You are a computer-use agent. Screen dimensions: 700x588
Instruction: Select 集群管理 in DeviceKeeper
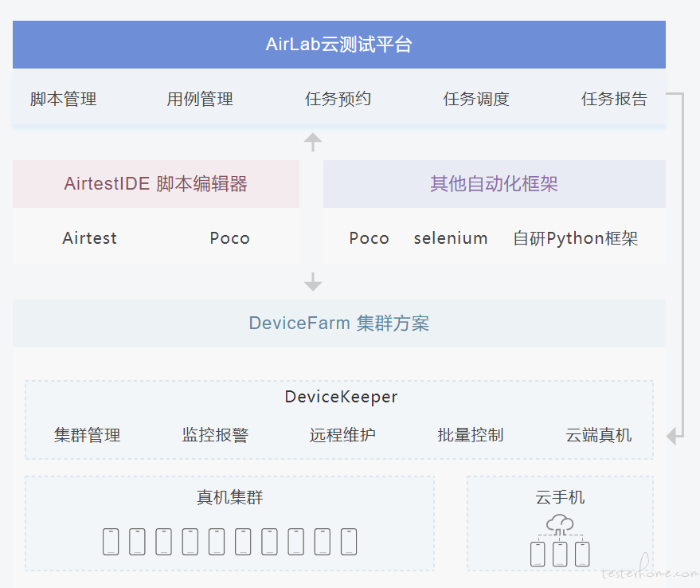87,435
